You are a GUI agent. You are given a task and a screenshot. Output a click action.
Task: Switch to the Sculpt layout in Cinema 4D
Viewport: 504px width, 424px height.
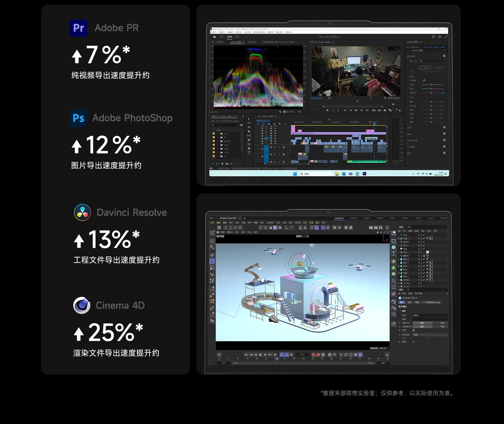(366, 218)
